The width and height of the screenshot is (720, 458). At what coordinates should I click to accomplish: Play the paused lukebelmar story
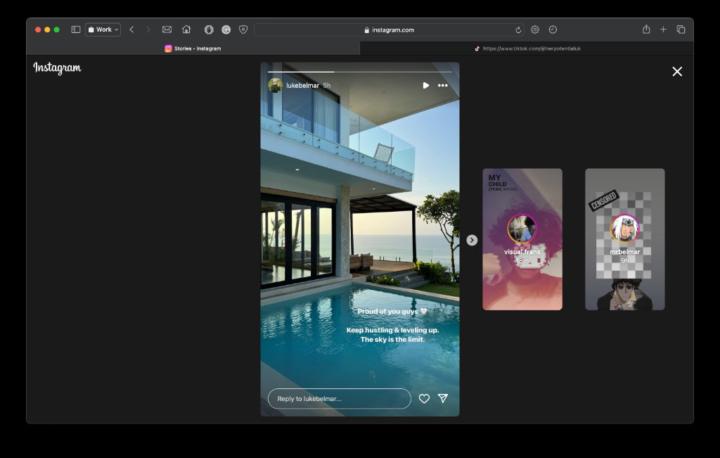[x=426, y=85]
